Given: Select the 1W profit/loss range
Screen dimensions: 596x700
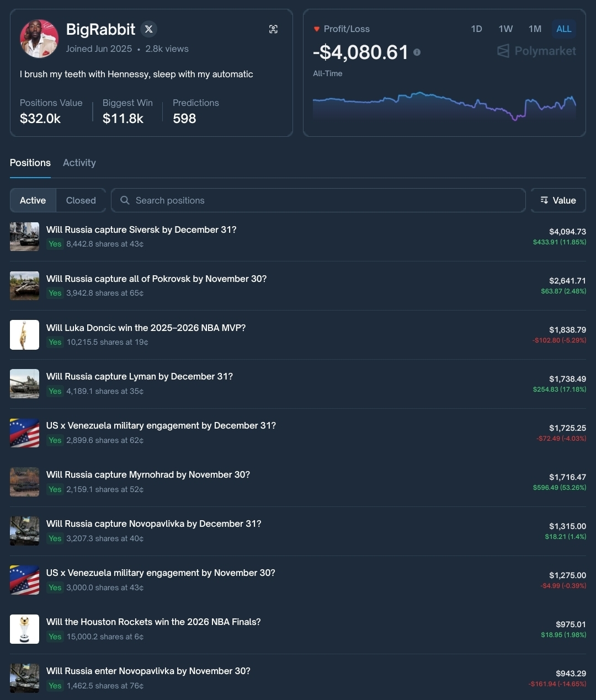Looking at the screenshot, I should (x=505, y=29).
